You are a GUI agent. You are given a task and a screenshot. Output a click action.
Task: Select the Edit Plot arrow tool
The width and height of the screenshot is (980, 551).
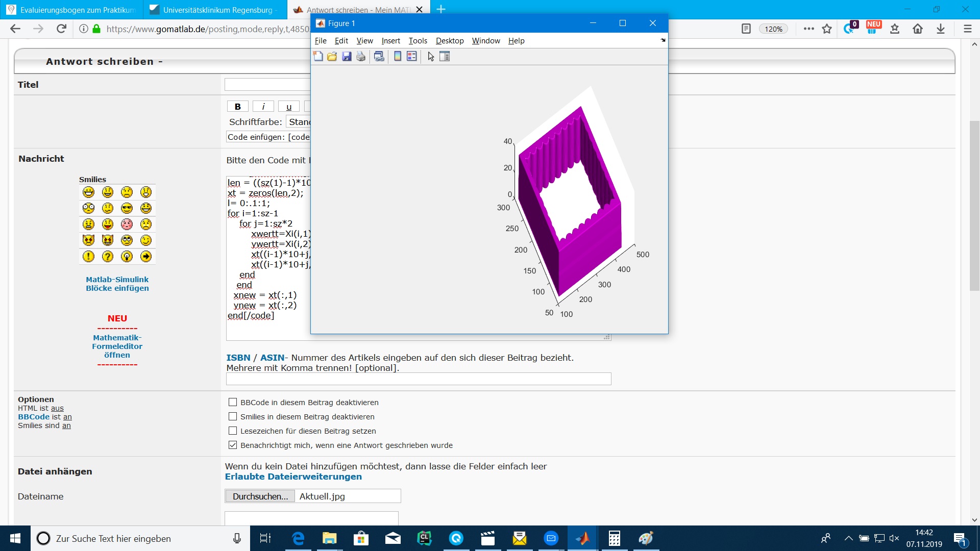(x=431, y=57)
